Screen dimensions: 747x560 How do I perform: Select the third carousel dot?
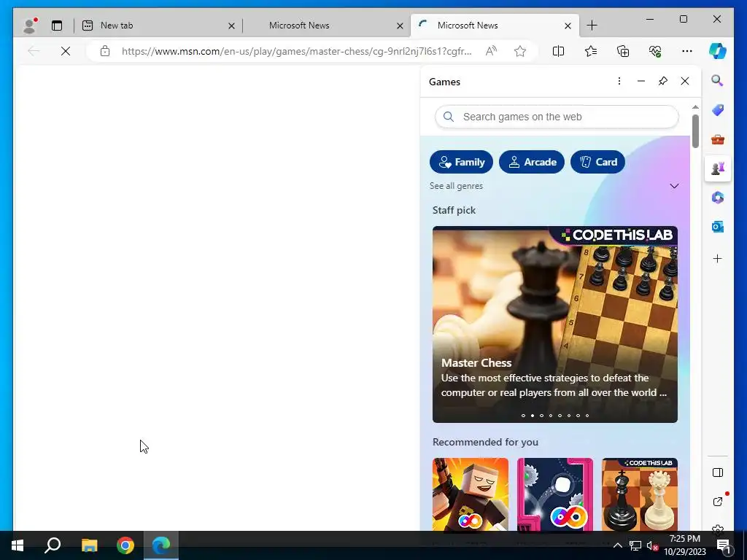coord(541,416)
